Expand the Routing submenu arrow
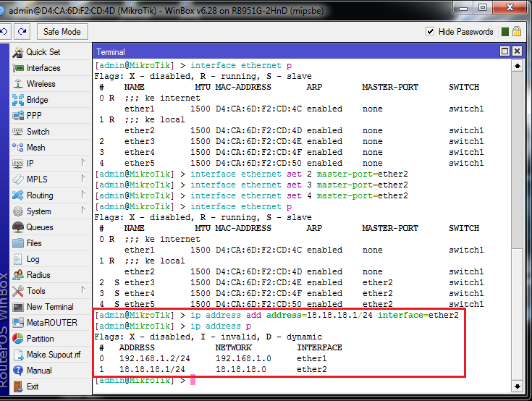 tap(83, 194)
